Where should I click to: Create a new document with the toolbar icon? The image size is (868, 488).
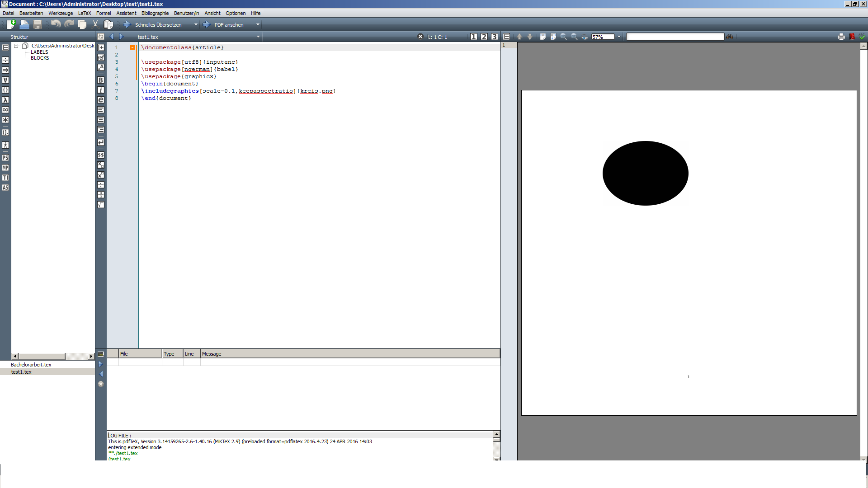tap(11, 24)
